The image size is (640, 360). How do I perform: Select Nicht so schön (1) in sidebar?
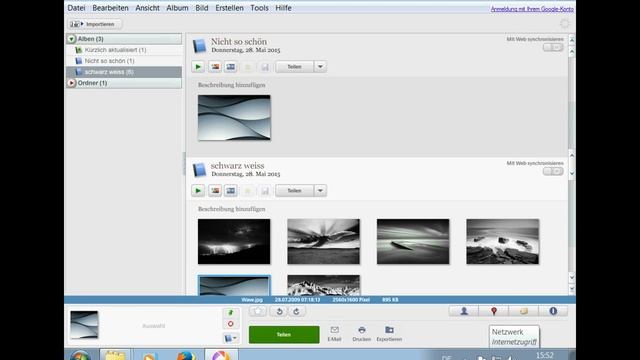point(124,61)
